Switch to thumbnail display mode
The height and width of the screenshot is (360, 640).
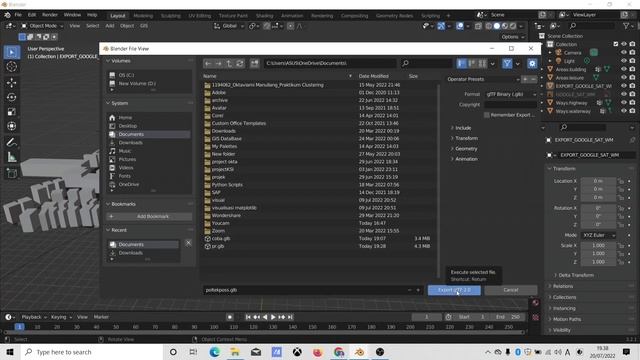482,63
